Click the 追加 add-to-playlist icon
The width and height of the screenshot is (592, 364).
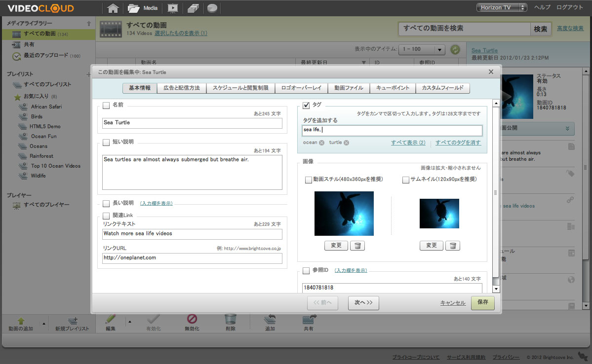coord(270,320)
